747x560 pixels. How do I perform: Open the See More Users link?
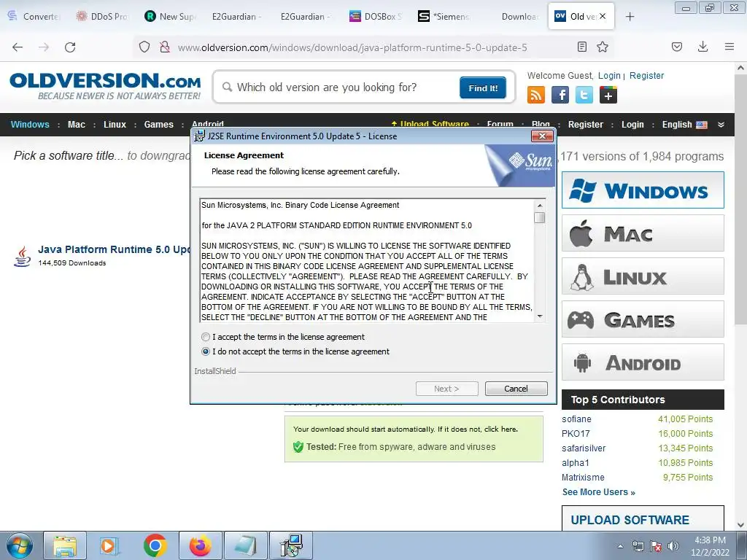[x=598, y=492]
